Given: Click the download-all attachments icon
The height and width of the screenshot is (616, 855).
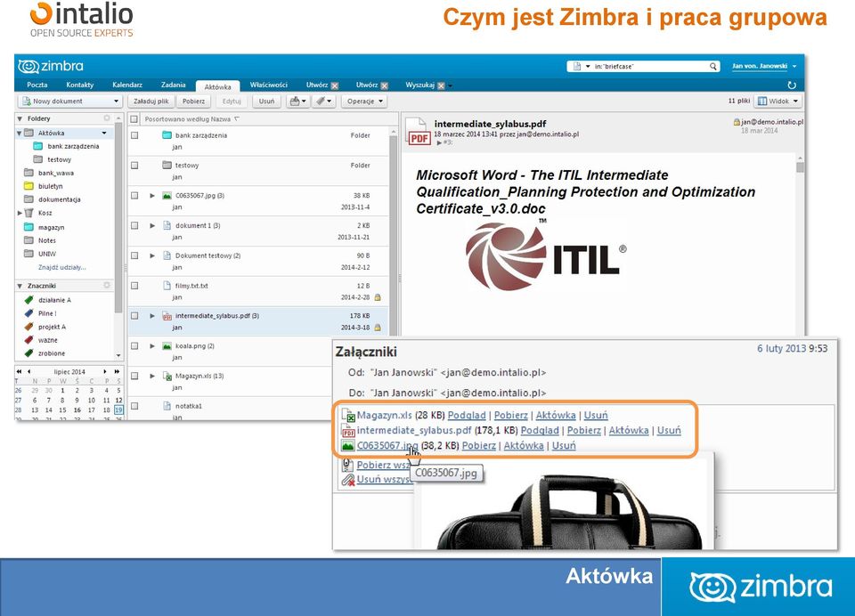Looking at the screenshot, I should pos(348,465).
